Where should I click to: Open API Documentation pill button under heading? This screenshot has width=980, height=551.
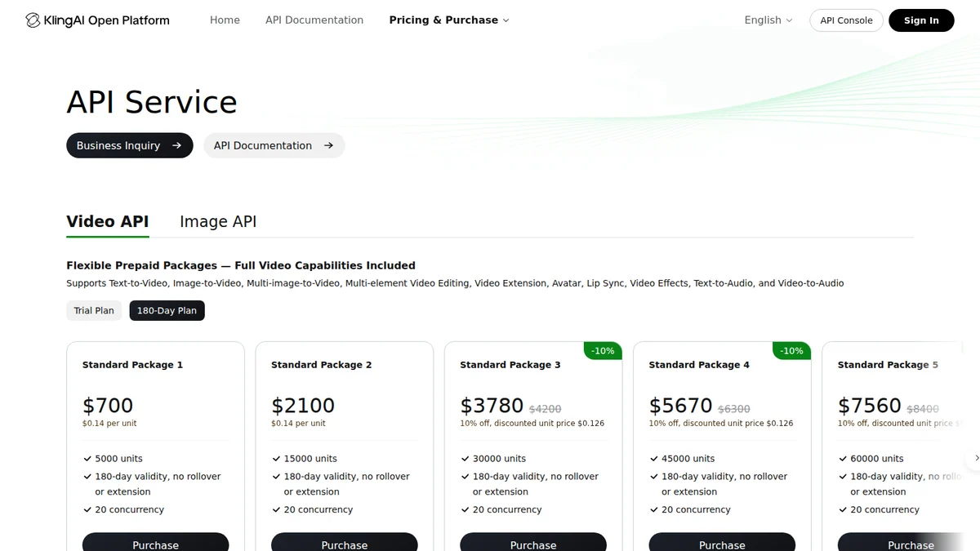[x=274, y=145]
